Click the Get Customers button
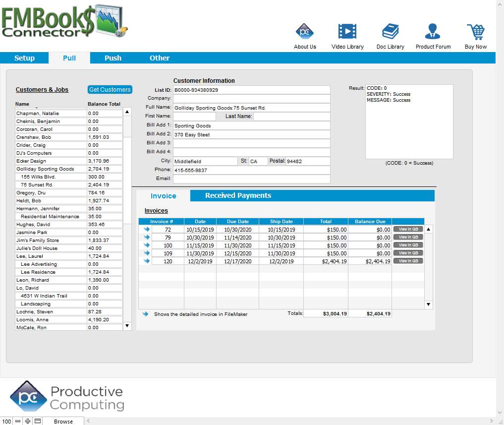 [110, 90]
